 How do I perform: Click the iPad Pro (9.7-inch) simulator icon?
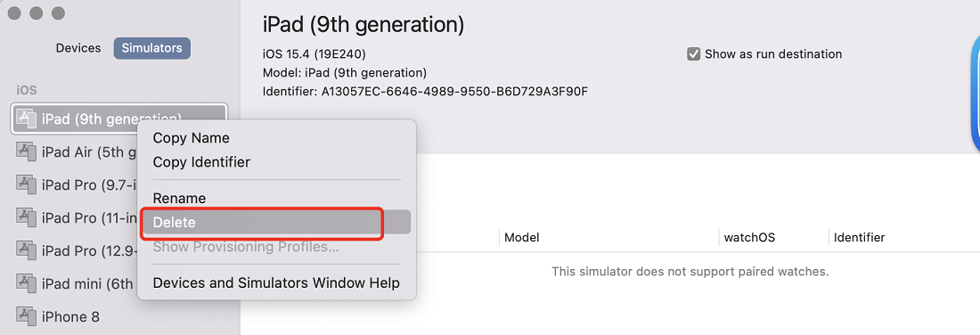[x=26, y=184]
